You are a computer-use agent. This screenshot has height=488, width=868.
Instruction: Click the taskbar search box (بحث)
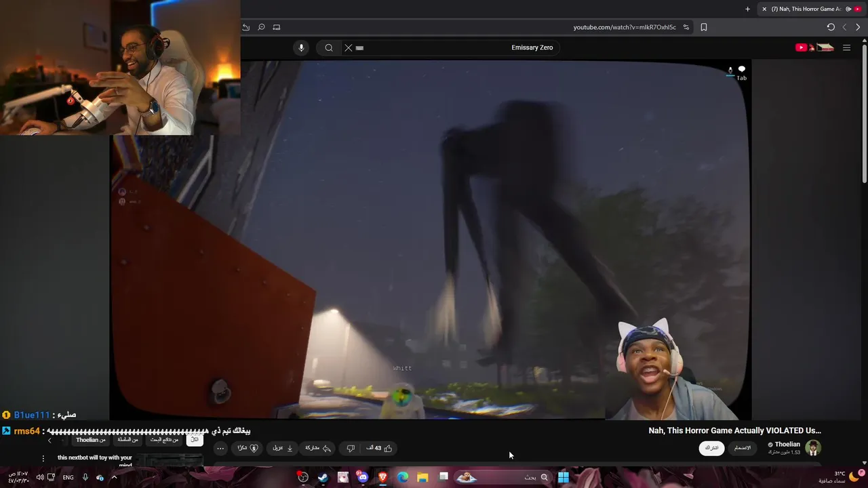pyautogui.click(x=502, y=477)
